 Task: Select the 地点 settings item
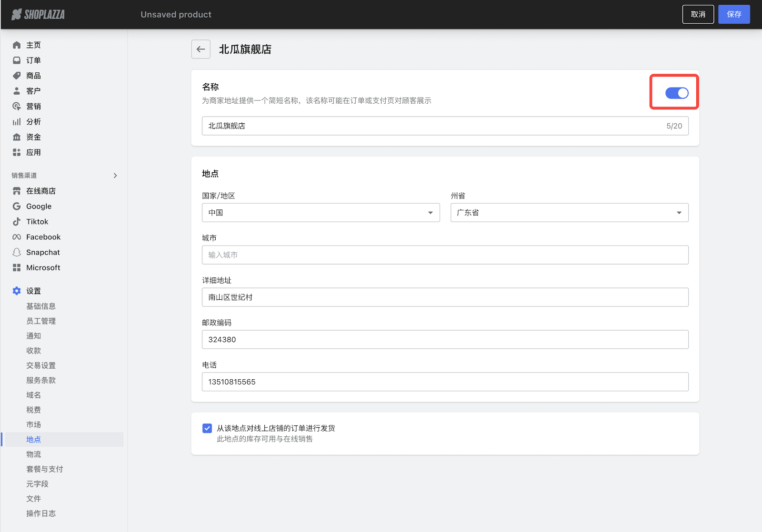pyautogui.click(x=33, y=439)
